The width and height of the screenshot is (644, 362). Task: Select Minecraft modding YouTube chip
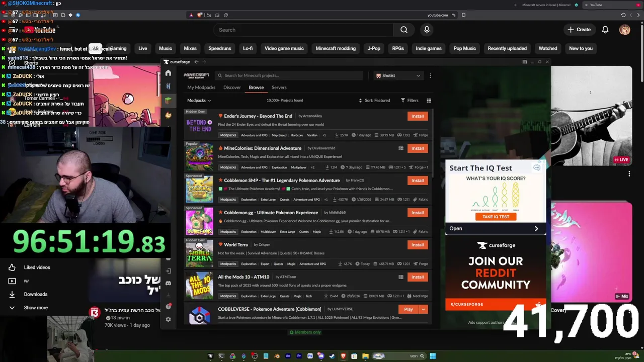click(336, 48)
